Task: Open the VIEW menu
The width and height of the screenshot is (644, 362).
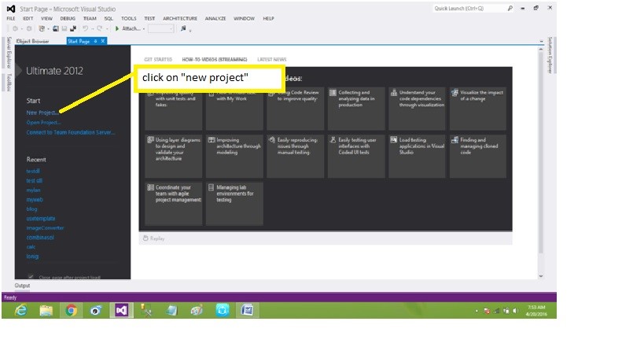Action: tap(46, 18)
